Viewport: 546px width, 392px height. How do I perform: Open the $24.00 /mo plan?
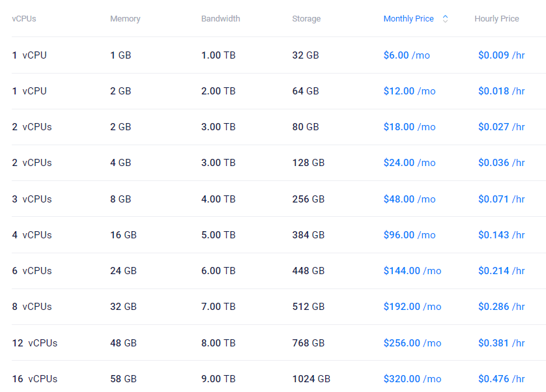click(x=409, y=163)
